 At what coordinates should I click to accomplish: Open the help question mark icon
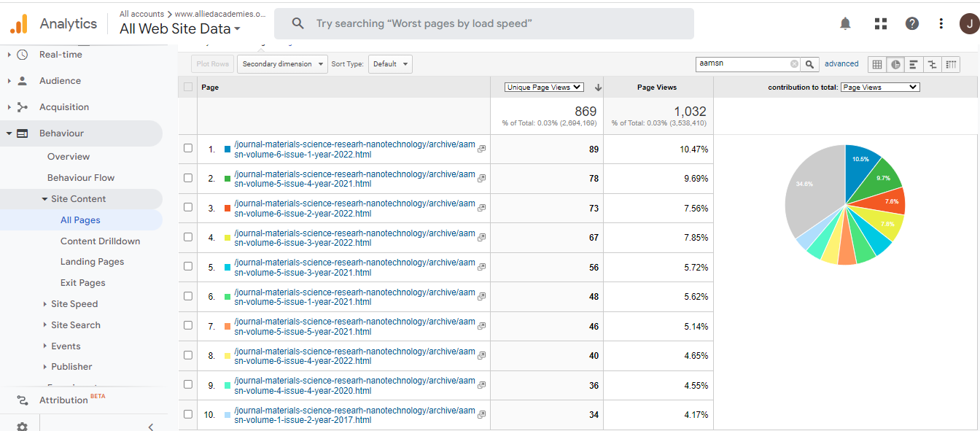pos(912,23)
